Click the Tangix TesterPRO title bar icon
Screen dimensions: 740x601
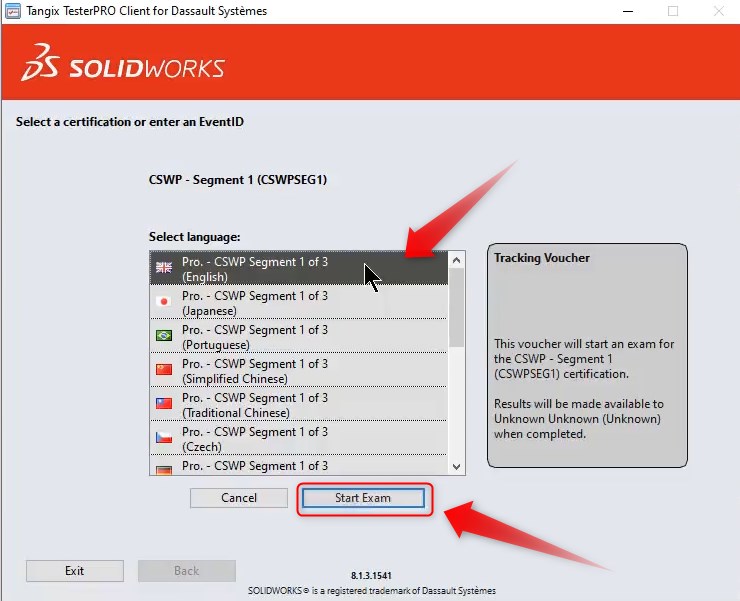(x=13, y=11)
